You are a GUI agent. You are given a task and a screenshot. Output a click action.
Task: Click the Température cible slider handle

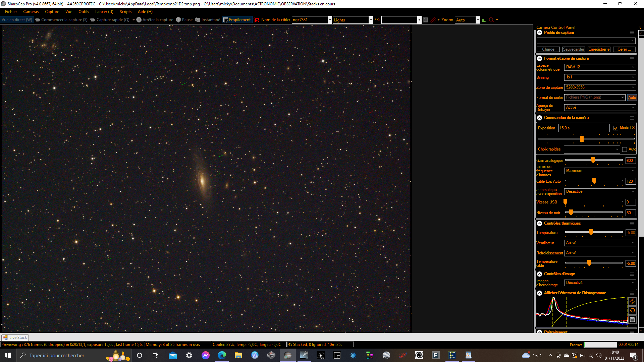pyautogui.click(x=589, y=263)
